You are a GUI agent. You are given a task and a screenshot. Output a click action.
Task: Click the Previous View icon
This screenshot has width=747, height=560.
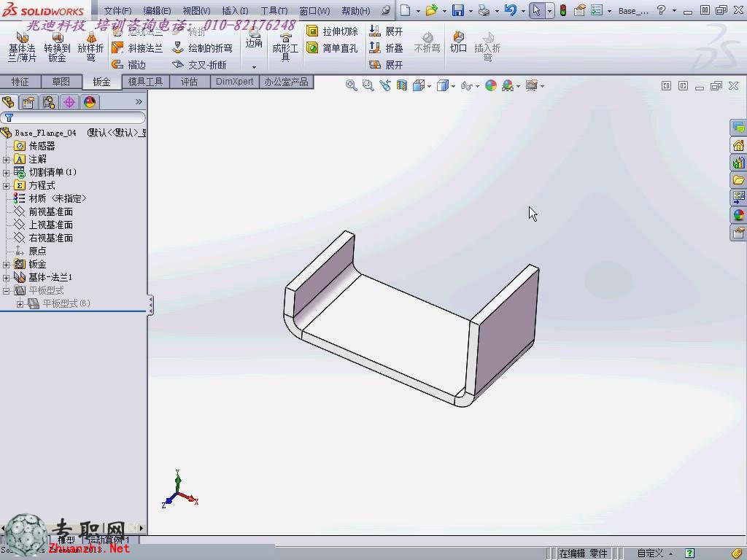point(385,85)
